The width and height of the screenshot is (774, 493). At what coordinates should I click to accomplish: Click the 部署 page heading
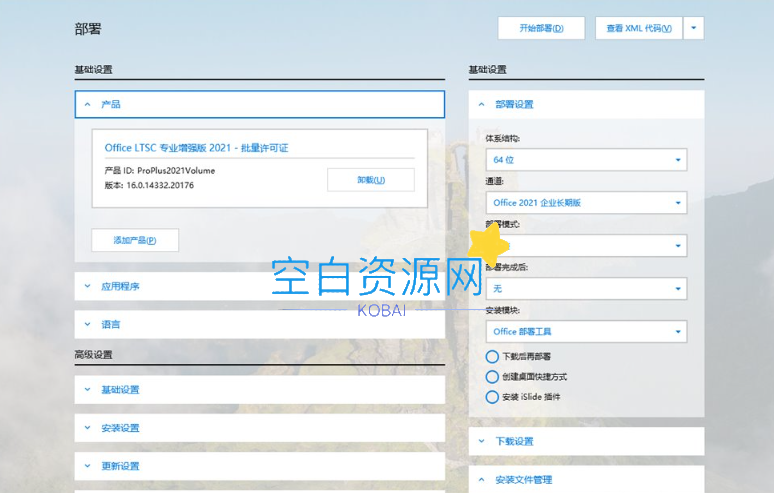click(x=88, y=29)
